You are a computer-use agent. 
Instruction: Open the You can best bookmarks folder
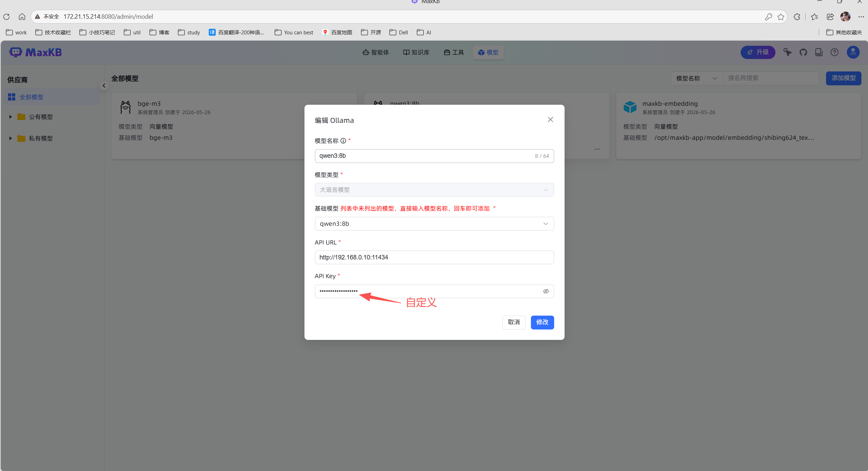click(x=294, y=33)
